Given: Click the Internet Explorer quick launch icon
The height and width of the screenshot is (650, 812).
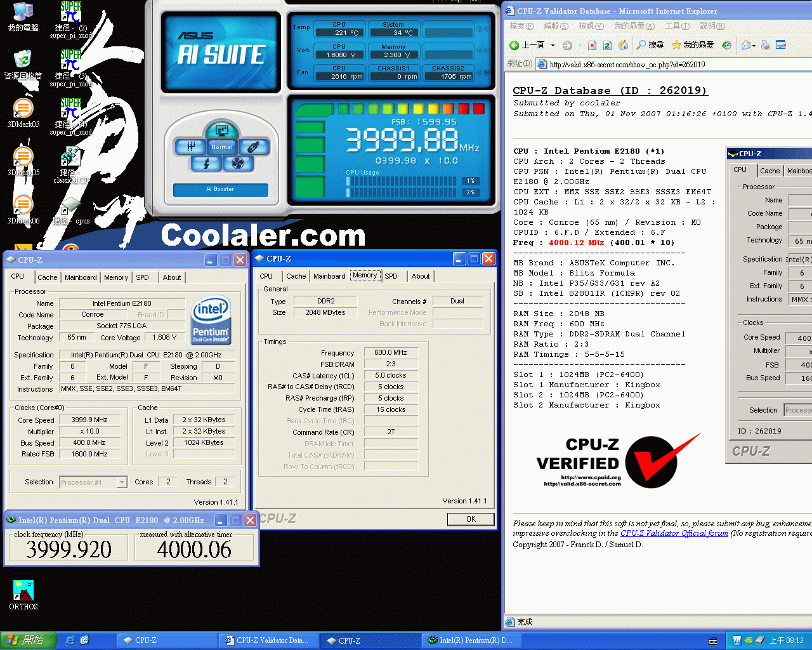Looking at the screenshot, I should click(70, 640).
